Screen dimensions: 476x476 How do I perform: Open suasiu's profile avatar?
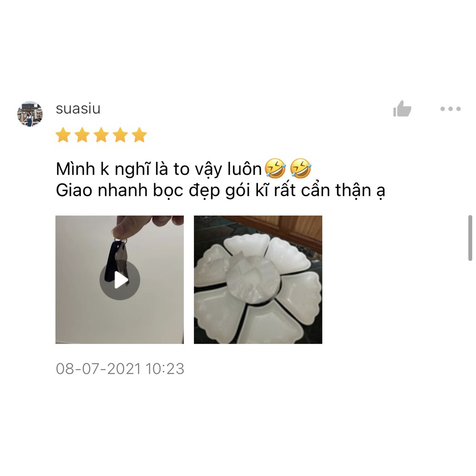point(30,114)
